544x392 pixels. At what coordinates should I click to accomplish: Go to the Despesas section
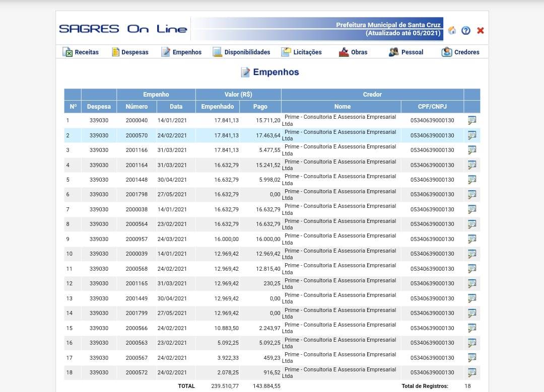pyautogui.click(x=130, y=52)
